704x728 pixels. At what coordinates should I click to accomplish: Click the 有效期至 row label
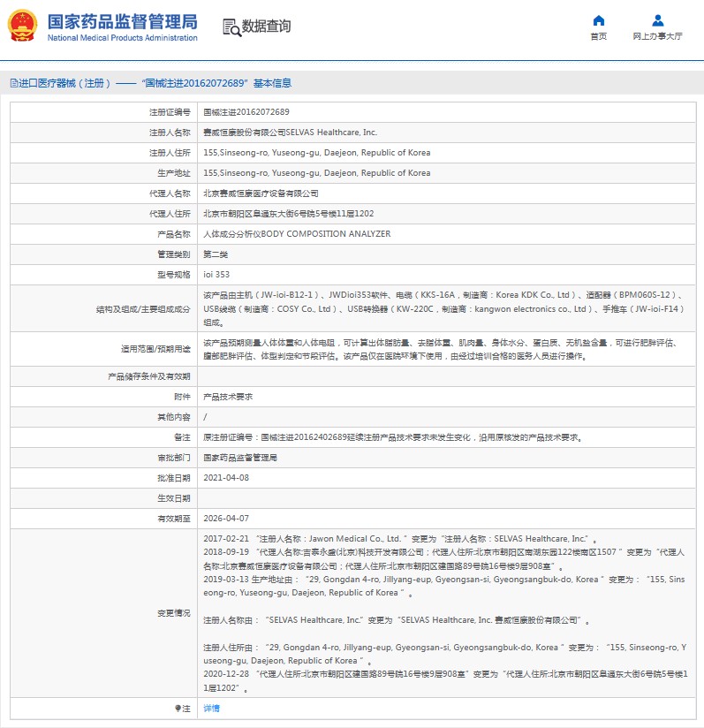pyautogui.click(x=174, y=518)
